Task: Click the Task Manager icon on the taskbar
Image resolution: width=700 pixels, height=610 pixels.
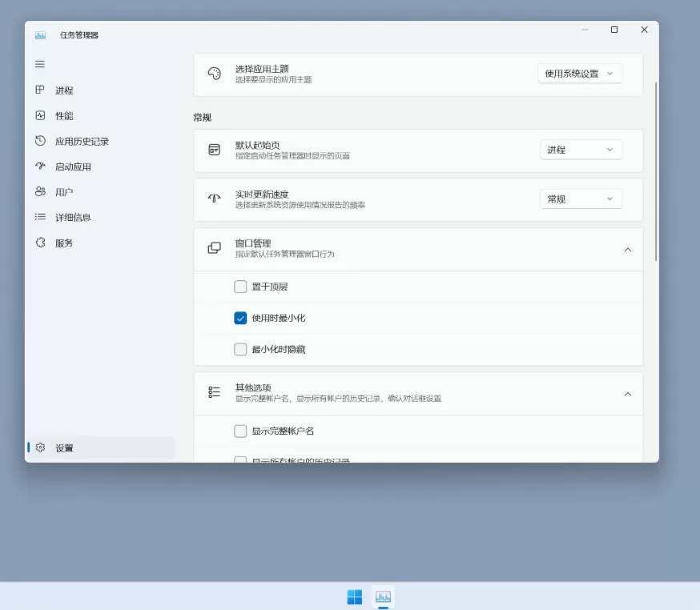Action: pyautogui.click(x=384, y=596)
